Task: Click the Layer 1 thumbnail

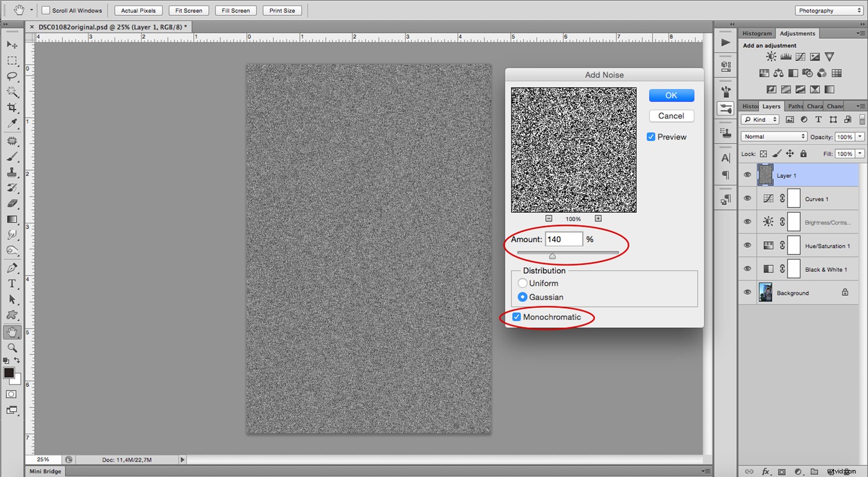Action: (765, 175)
